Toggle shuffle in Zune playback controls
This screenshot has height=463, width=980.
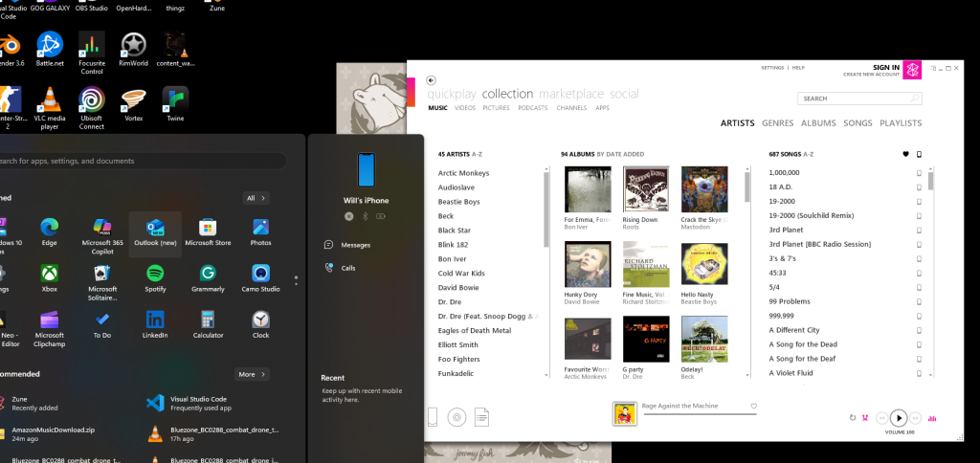coord(865,418)
